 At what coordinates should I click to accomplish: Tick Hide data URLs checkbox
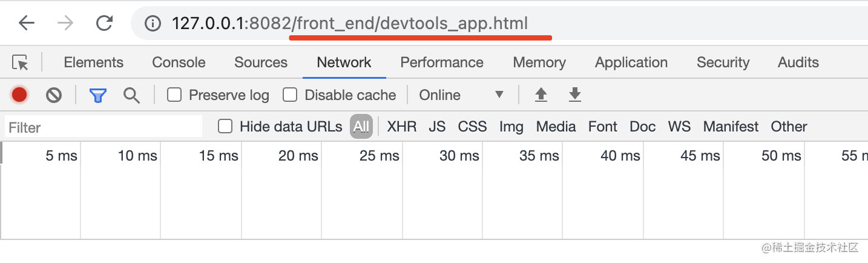point(225,126)
